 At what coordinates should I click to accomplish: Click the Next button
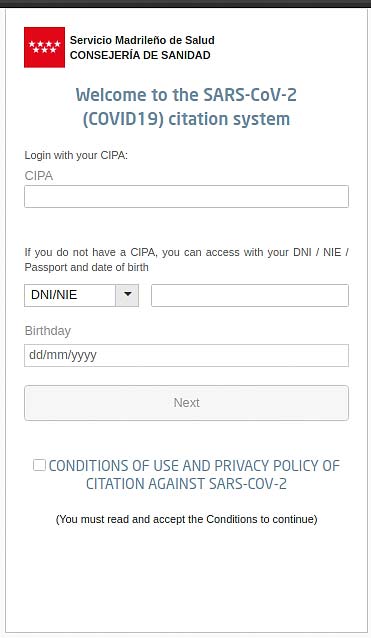click(186, 403)
